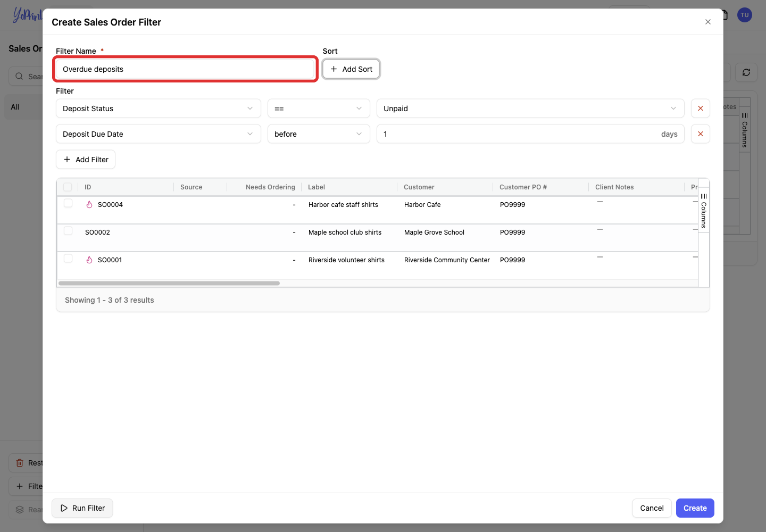The image size is (766, 532).
Task: Click the 'Maple Grove School' customer cell
Action: 434,232
